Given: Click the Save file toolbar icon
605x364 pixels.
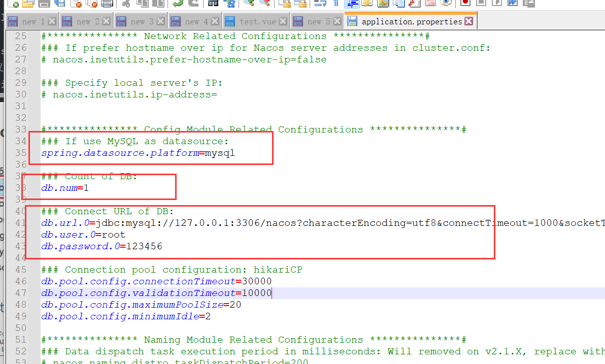Looking at the screenshot, I should [x=44, y=4].
